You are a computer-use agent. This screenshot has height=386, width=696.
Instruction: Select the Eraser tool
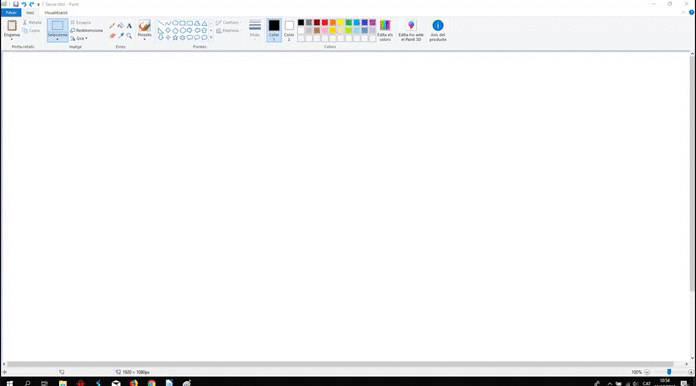pyautogui.click(x=112, y=35)
